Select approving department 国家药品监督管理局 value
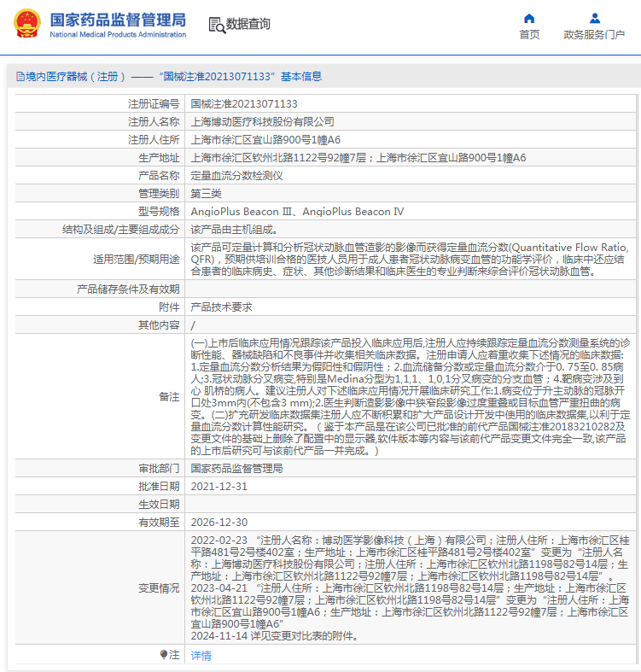The width and height of the screenshot is (641, 672). [236, 469]
